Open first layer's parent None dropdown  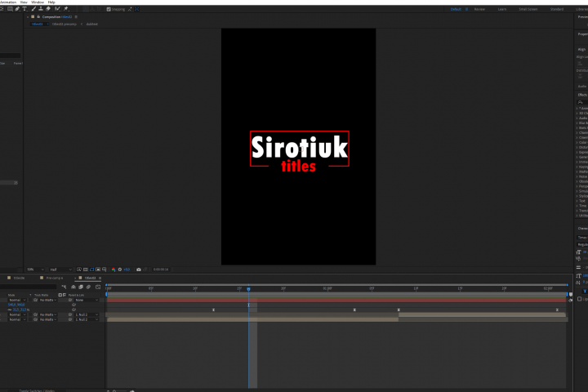pyautogui.click(x=87, y=300)
